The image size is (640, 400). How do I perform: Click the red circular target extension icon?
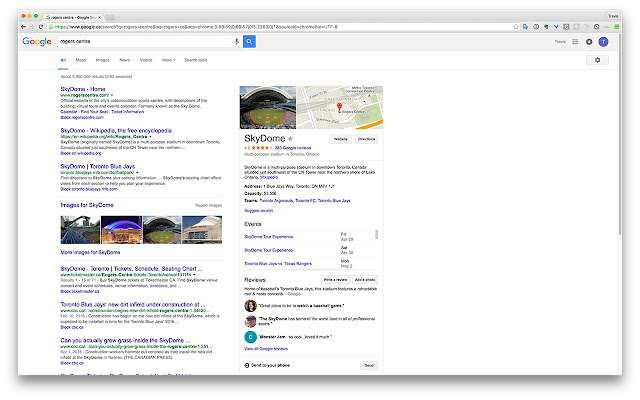pos(596,27)
